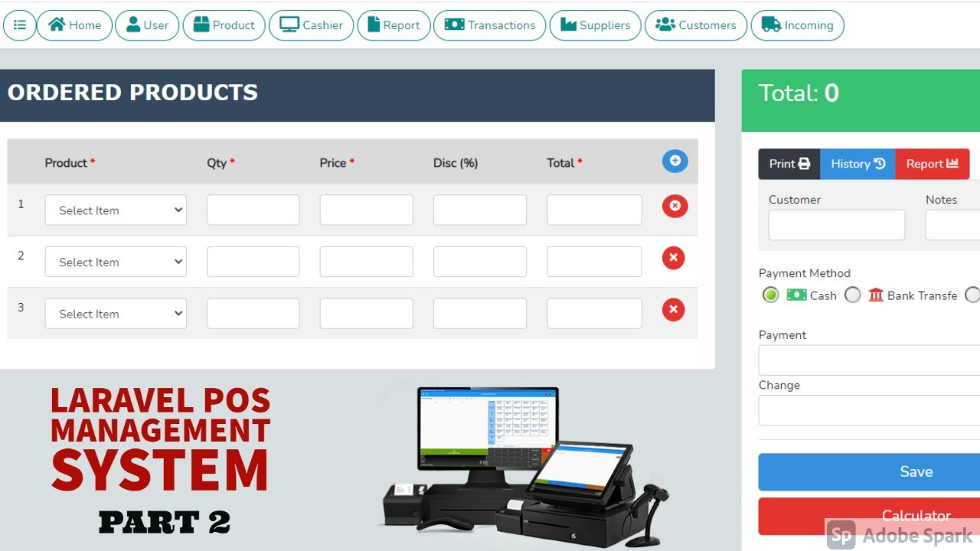Click the Print button
Viewport: 980px width, 551px height.
789,164
